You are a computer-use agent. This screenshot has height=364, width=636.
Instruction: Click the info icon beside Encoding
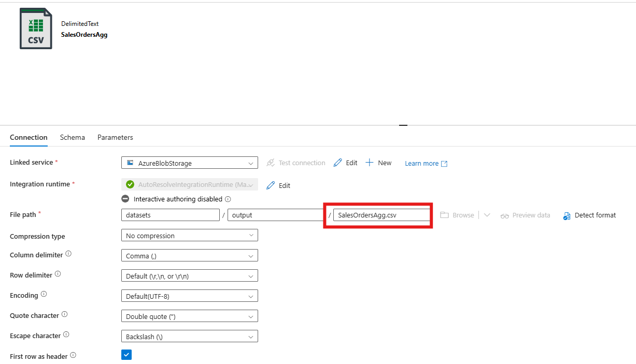click(44, 294)
